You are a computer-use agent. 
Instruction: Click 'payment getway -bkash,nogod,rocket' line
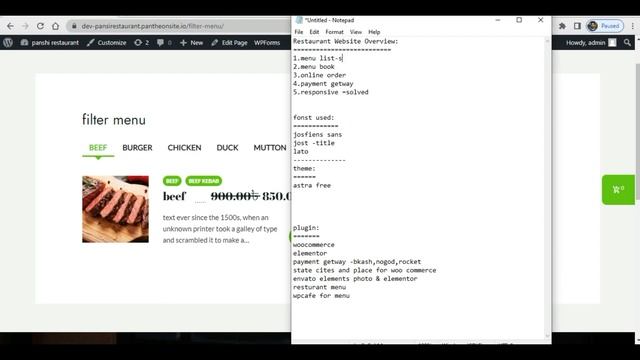357,262
